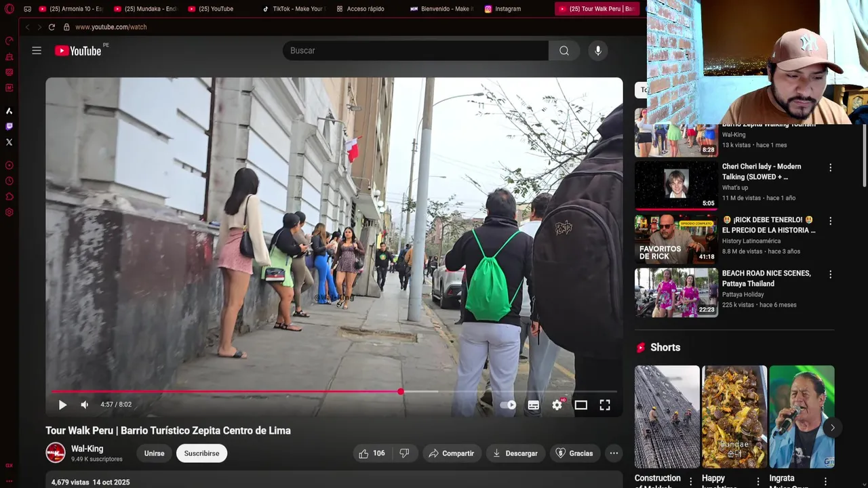Seek on the red video progress bar

pyautogui.click(x=226, y=392)
